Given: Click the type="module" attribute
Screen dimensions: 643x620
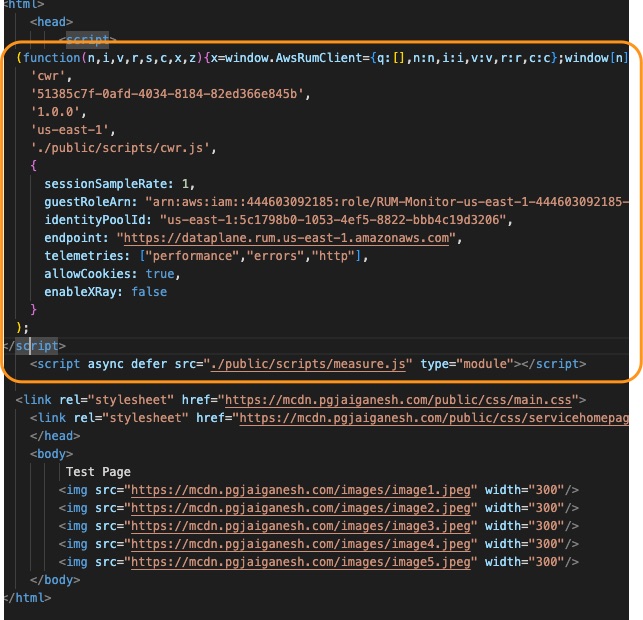Looking at the screenshot, I should [467, 364].
